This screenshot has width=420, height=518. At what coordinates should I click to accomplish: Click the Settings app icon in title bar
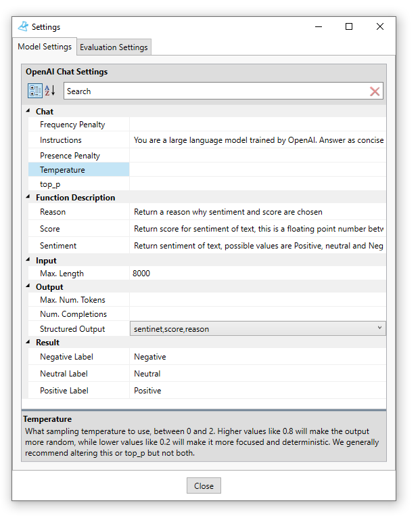pyautogui.click(x=24, y=26)
